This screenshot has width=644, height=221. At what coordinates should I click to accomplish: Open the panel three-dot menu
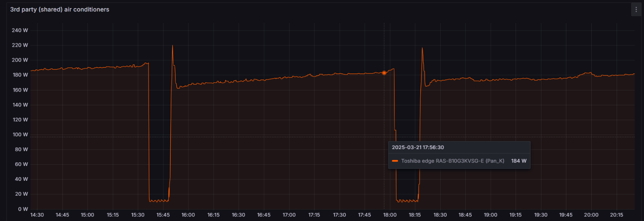point(636,10)
